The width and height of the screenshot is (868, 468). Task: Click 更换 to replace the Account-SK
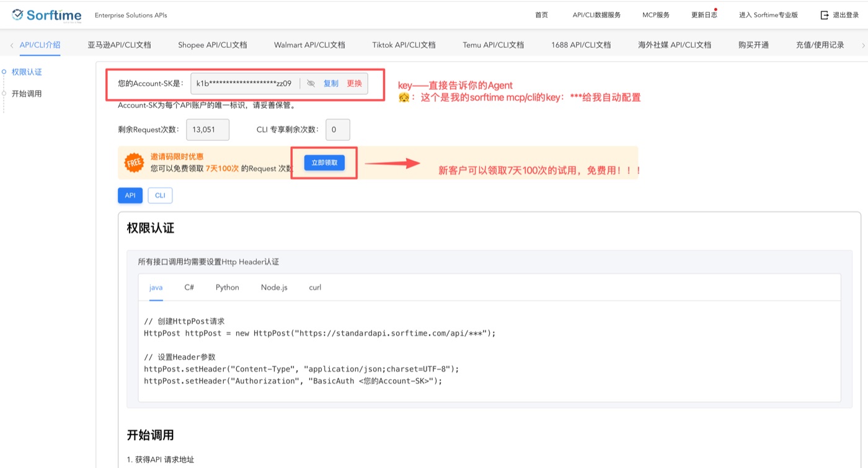tap(354, 84)
